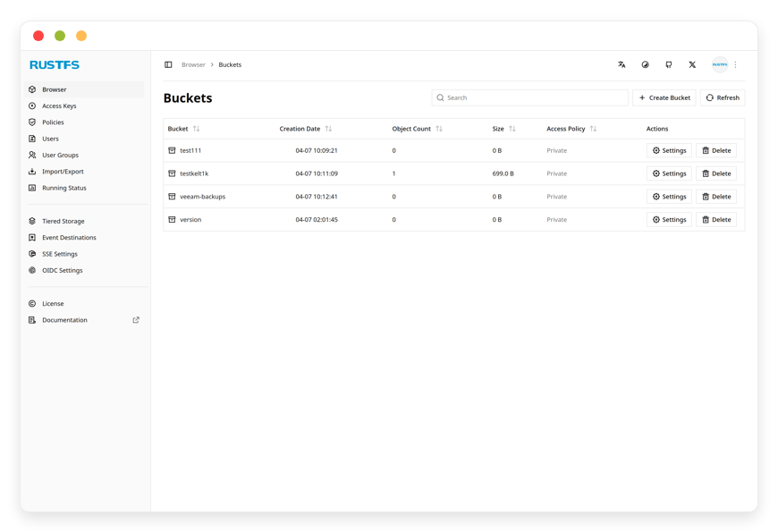This screenshot has height=532, width=778.
Task: Open Settings for test111 bucket
Action: [x=669, y=150]
